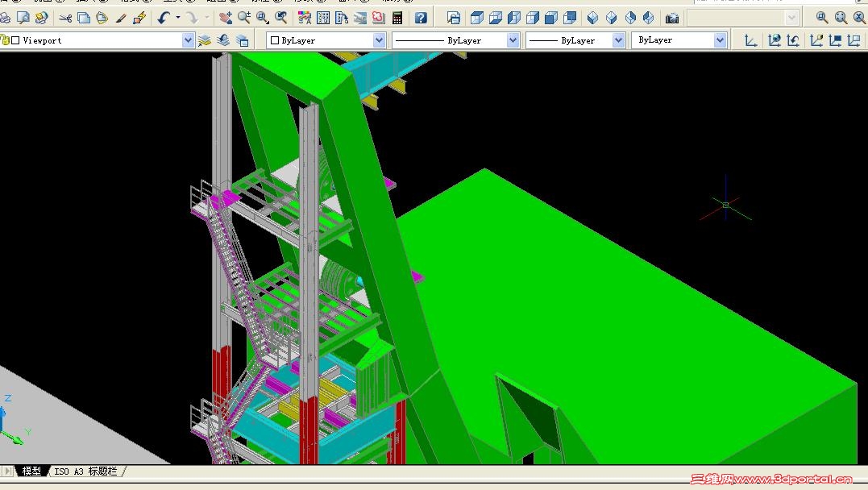Switch to Bottom view cube icon
The image size is (868, 490).
pyautogui.click(x=496, y=19)
